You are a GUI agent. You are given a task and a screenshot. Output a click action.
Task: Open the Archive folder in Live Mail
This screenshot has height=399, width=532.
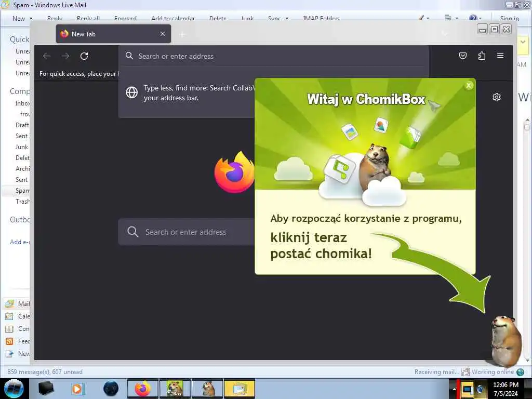(x=22, y=169)
